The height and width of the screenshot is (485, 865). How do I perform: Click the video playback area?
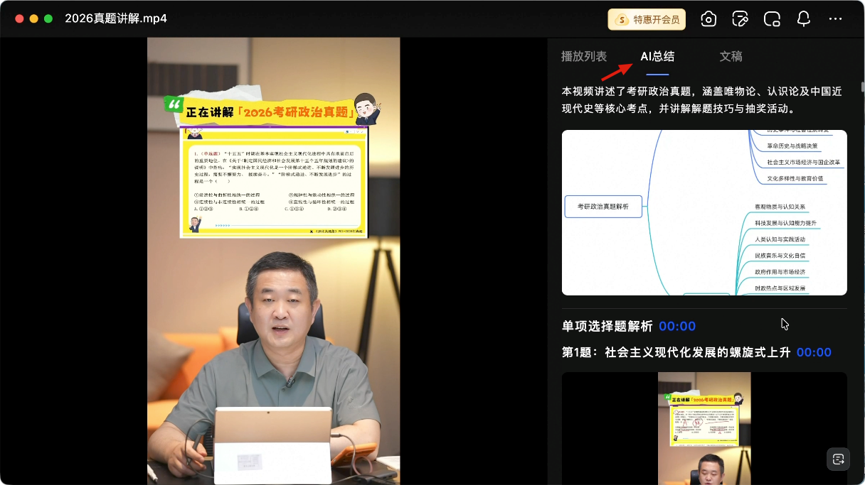274,261
